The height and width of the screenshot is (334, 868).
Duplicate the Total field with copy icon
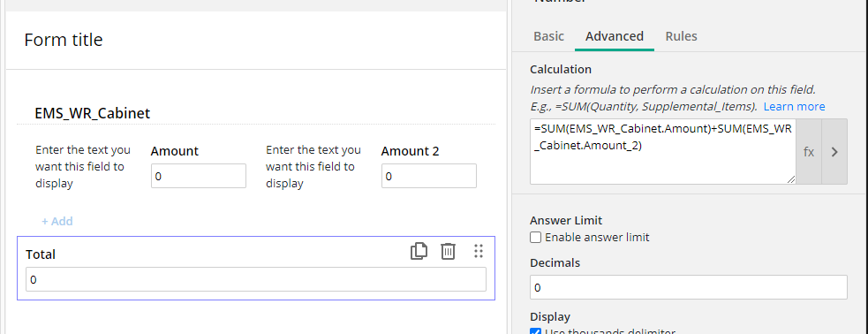419,251
